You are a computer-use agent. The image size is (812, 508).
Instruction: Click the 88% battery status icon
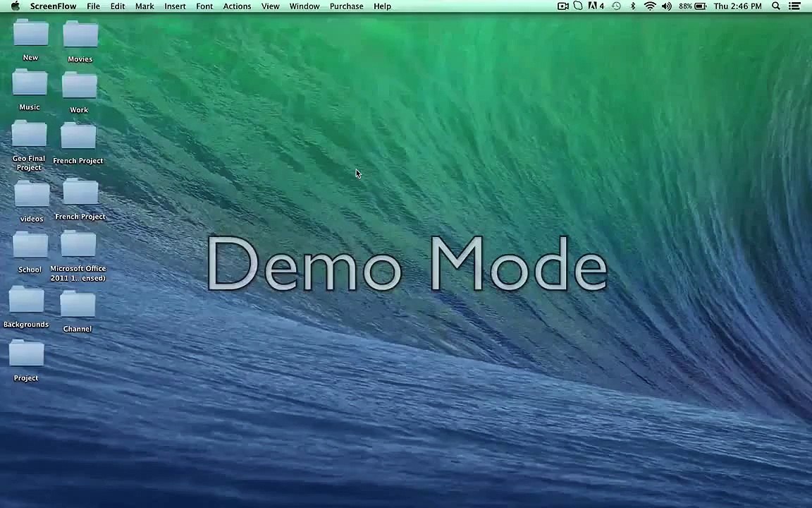click(x=692, y=6)
